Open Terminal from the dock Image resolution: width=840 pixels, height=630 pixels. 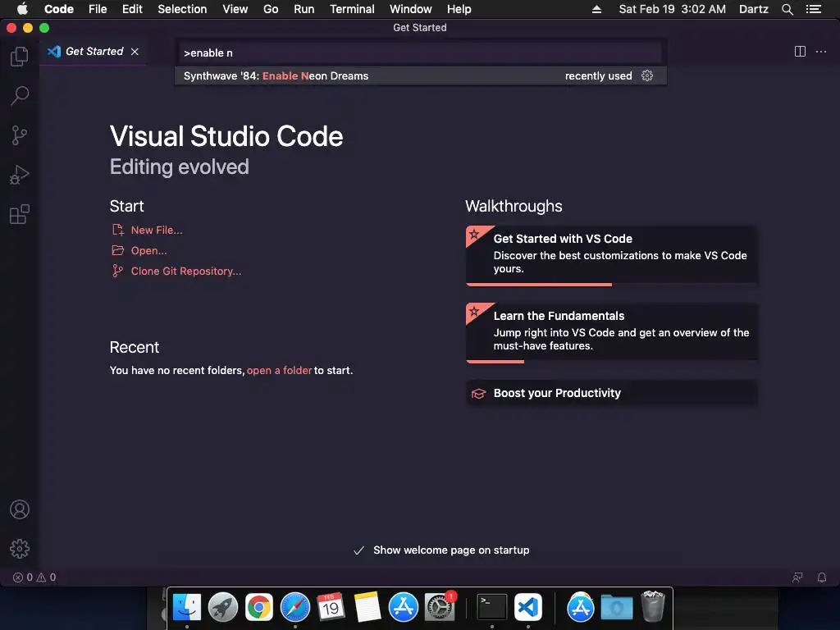pos(492,608)
